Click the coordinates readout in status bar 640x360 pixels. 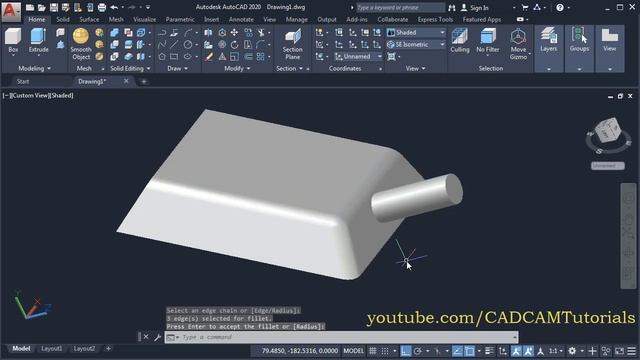click(x=299, y=351)
